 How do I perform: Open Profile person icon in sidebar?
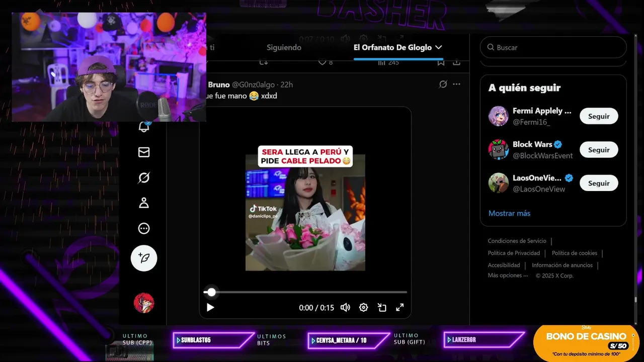144,203
